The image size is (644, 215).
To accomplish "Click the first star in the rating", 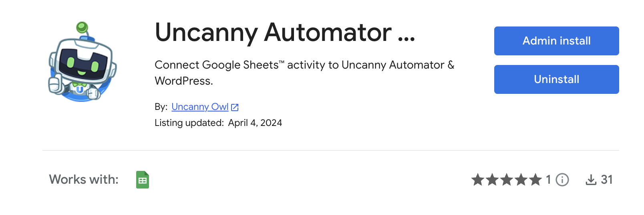I will point(477,180).
